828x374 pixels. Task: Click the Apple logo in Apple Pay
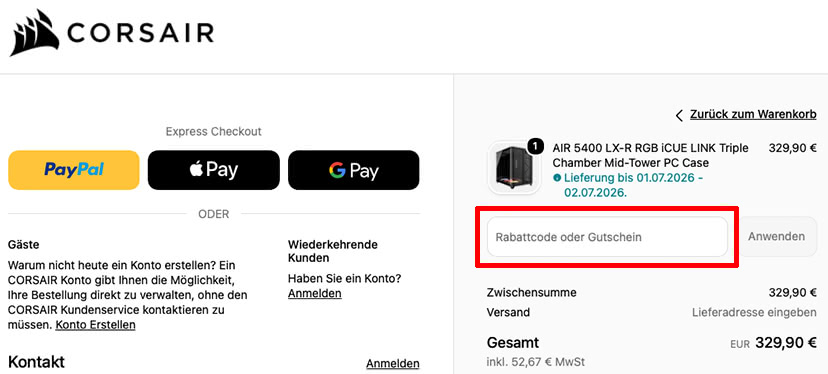pos(196,170)
